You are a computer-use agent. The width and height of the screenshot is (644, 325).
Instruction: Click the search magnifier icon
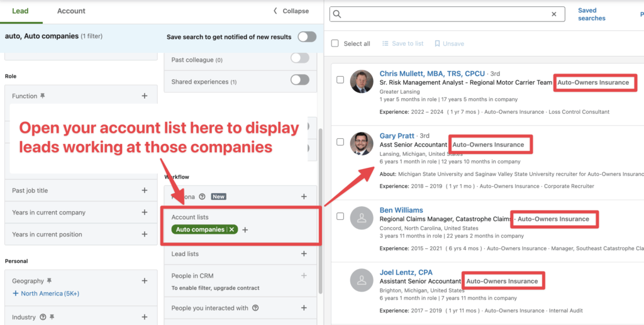[x=337, y=14]
